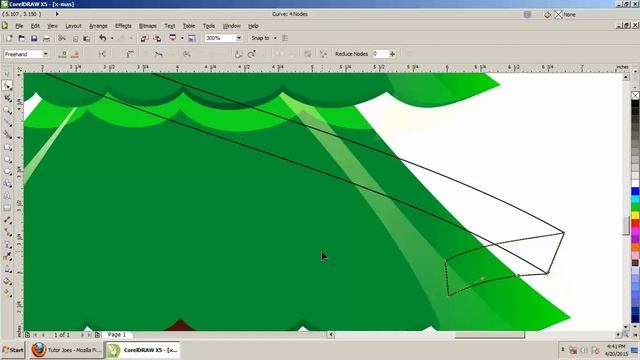Viewport: 640px width, 360px height.
Task: Open the Edit menu
Action: click(x=35, y=26)
